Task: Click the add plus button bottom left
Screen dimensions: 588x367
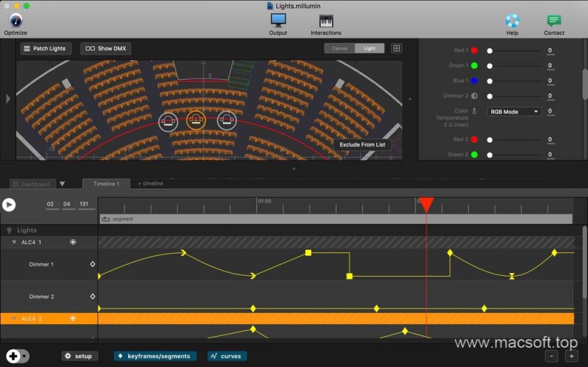Action: (13, 356)
